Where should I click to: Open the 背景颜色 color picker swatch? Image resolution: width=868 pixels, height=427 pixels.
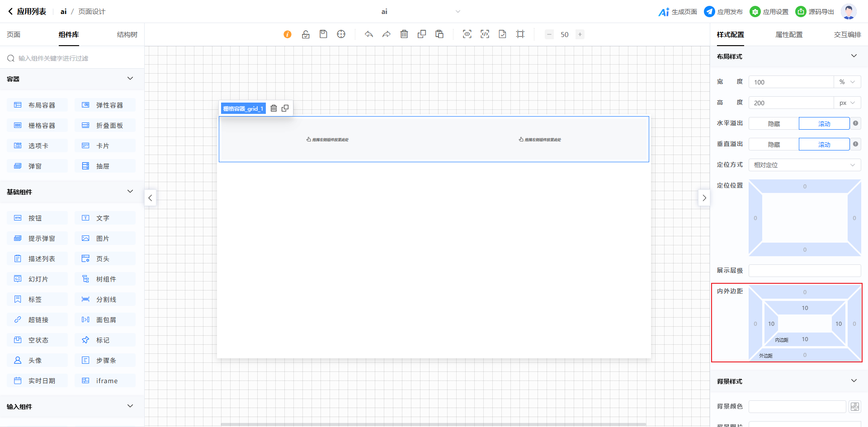pyautogui.click(x=854, y=407)
